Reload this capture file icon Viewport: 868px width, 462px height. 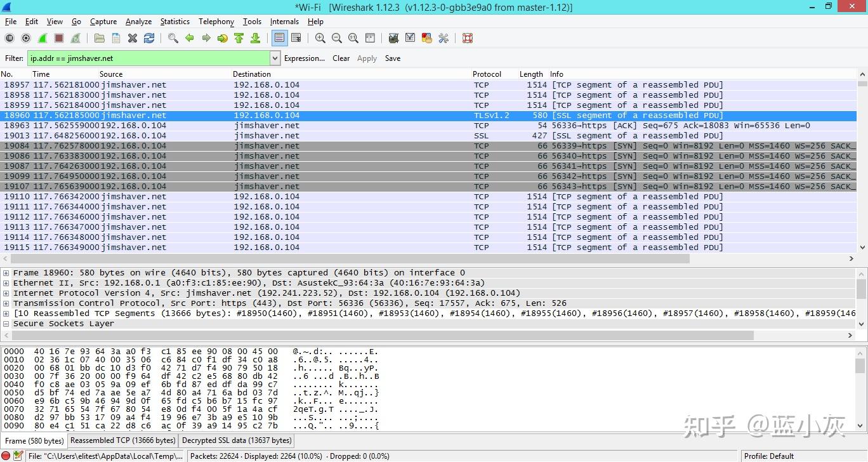click(148, 38)
